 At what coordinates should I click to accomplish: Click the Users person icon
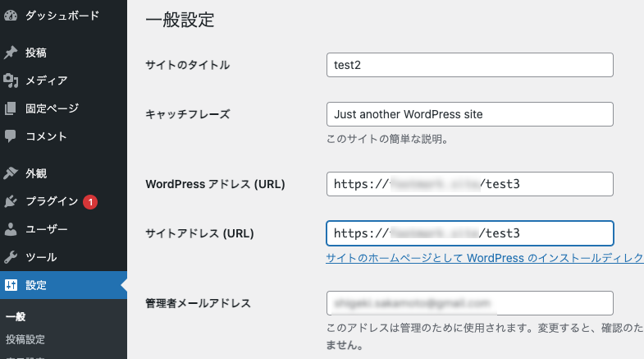[11, 229]
